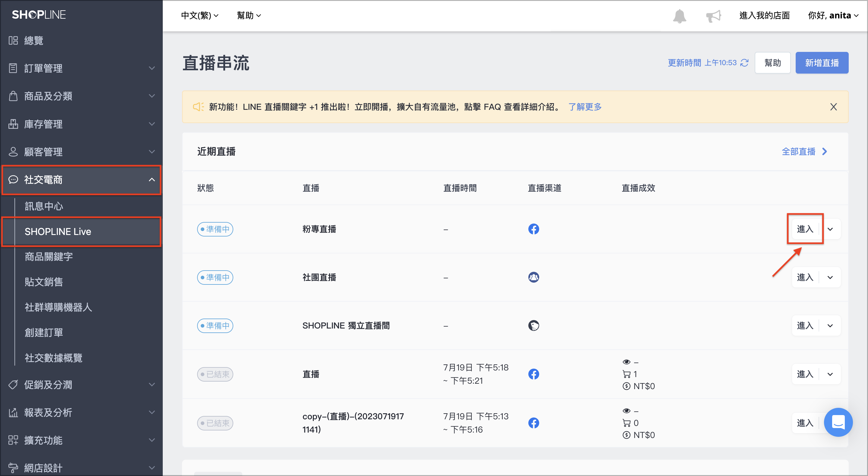Open the 幫助 dropdown in top bar

(249, 15)
